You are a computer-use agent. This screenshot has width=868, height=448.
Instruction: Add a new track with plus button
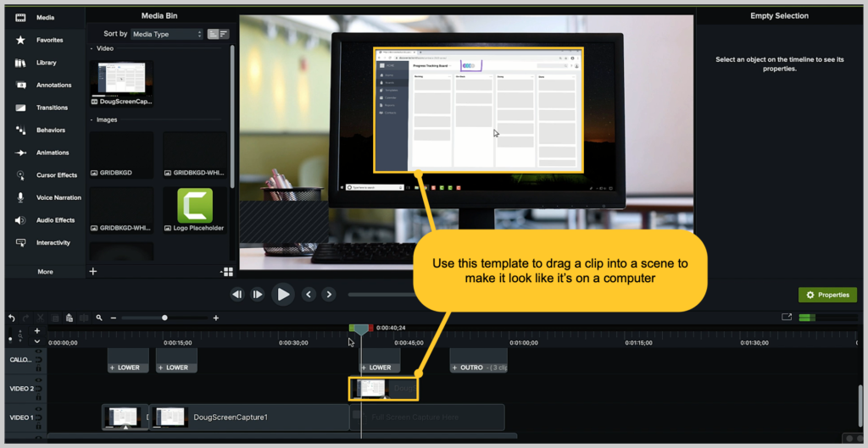pyautogui.click(x=37, y=331)
